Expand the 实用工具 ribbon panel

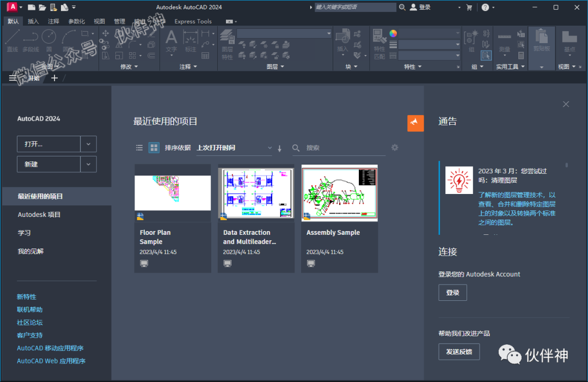point(510,66)
